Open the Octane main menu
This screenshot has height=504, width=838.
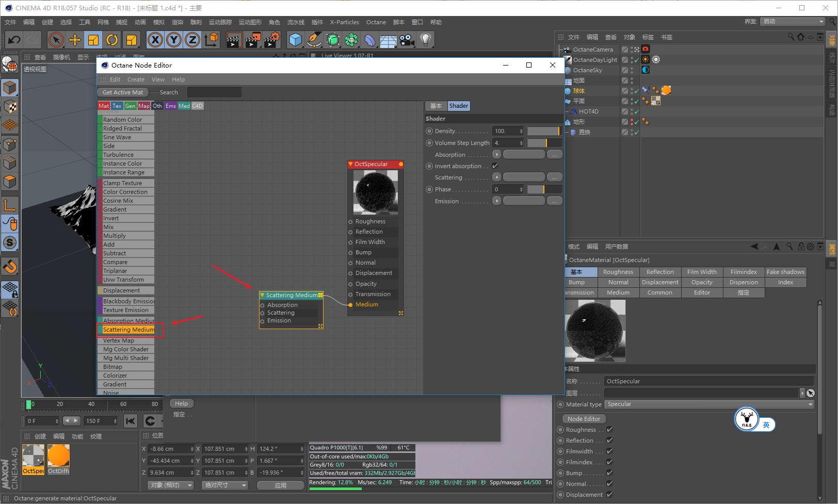pyautogui.click(x=376, y=22)
